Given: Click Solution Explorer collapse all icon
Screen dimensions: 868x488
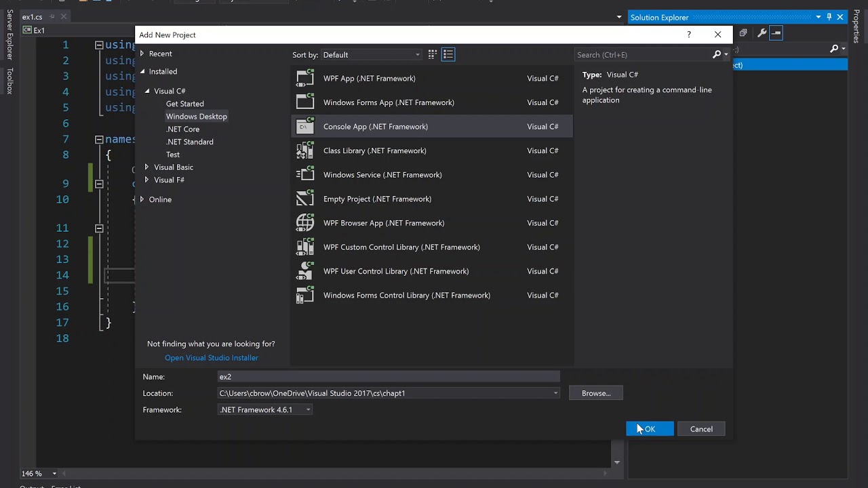Looking at the screenshot, I should pos(743,33).
